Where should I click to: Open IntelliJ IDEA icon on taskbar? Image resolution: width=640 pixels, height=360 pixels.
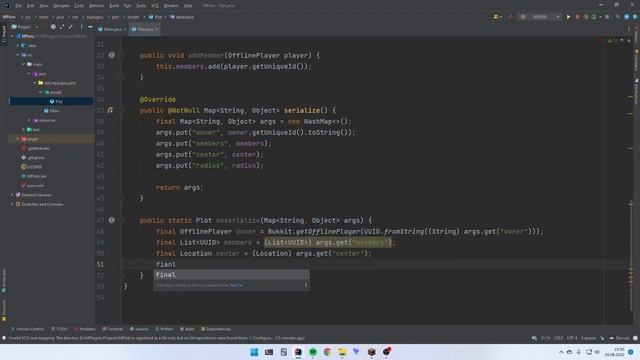pyautogui.click(x=298, y=352)
